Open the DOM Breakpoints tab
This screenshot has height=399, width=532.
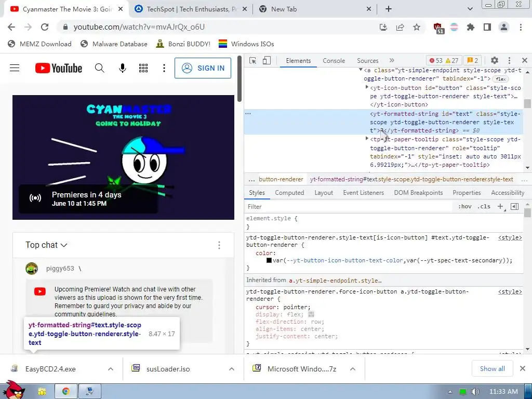click(x=418, y=193)
